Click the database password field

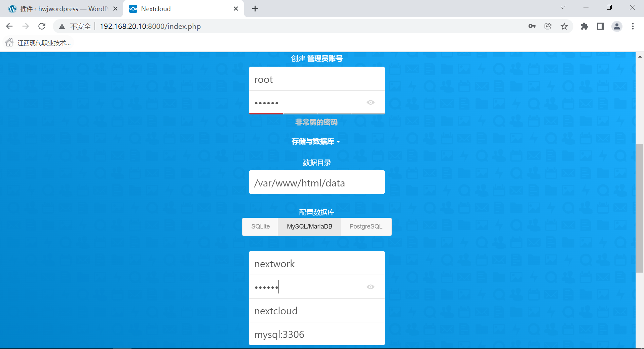click(x=317, y=287)
